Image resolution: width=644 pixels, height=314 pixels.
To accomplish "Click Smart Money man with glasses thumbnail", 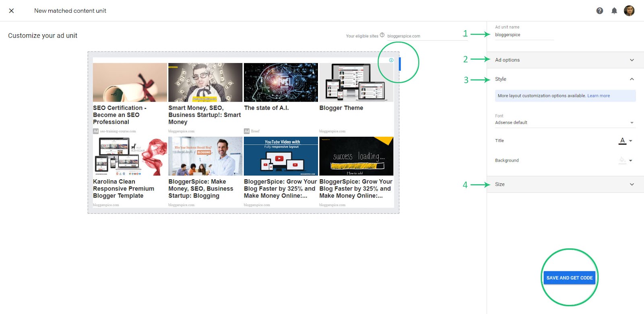I will [x=205, y=82].
